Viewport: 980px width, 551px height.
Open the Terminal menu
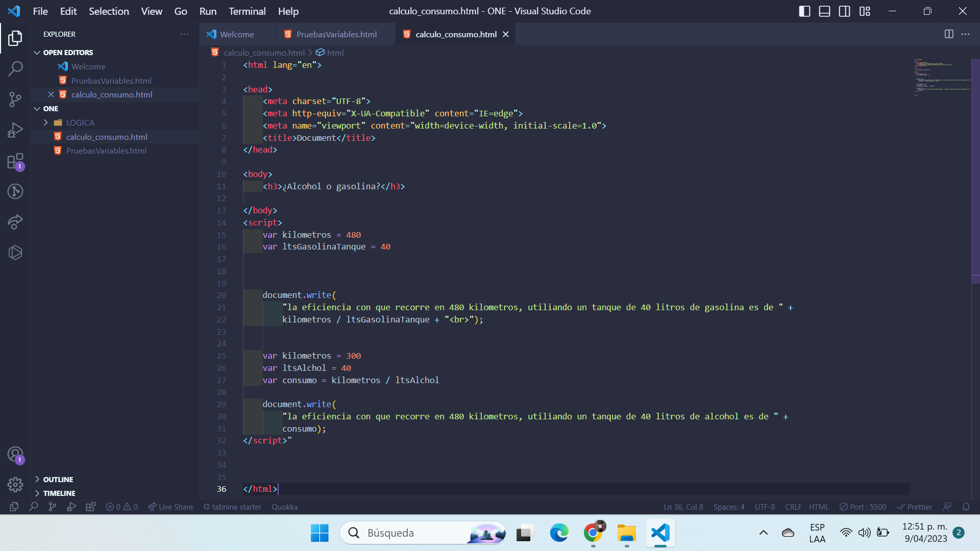(x=247, y=11)
